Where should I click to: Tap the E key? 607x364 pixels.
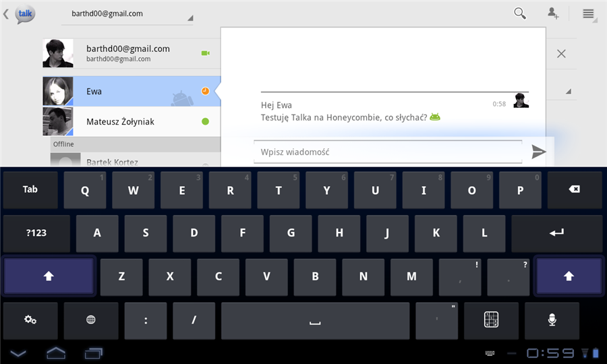click(181, 190)
